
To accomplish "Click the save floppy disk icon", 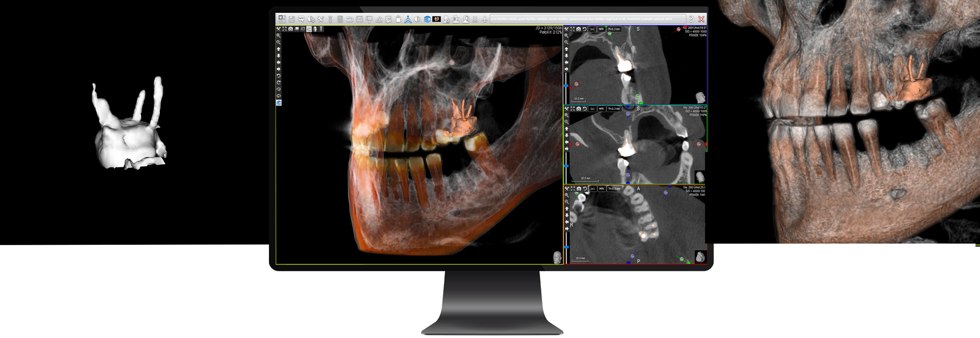I will (x=292, y=20).
